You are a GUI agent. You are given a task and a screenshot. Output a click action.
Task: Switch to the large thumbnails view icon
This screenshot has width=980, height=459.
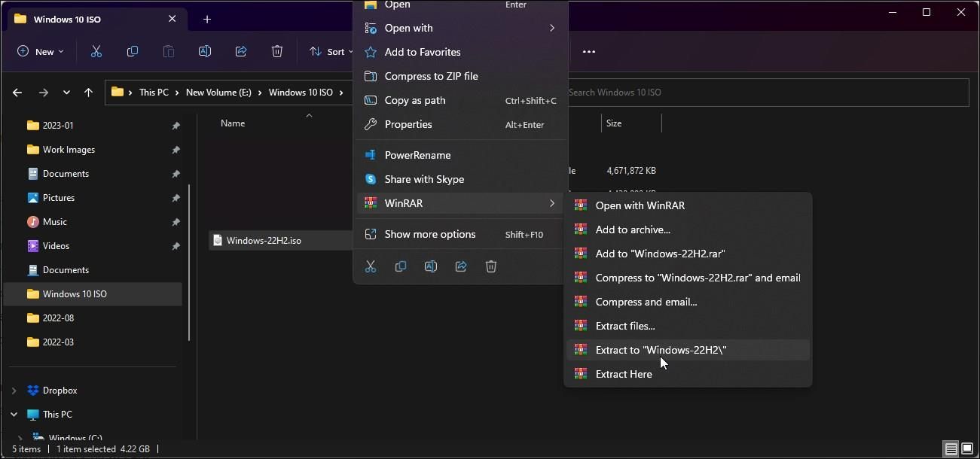tap(967, 449)
